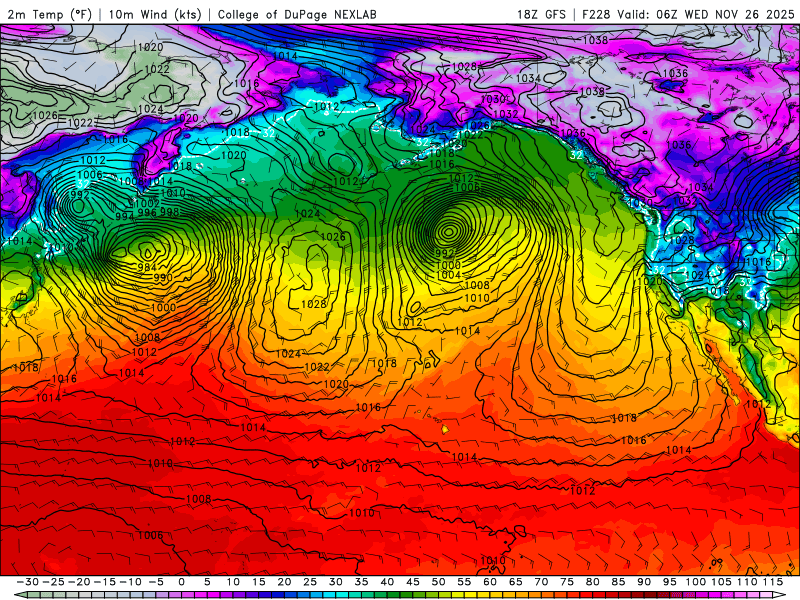This screenshot has height=600, width=800.
Task: Click the "10m Wind (kts)" header label
Action: pyautogui.click(x=155, y=14)
